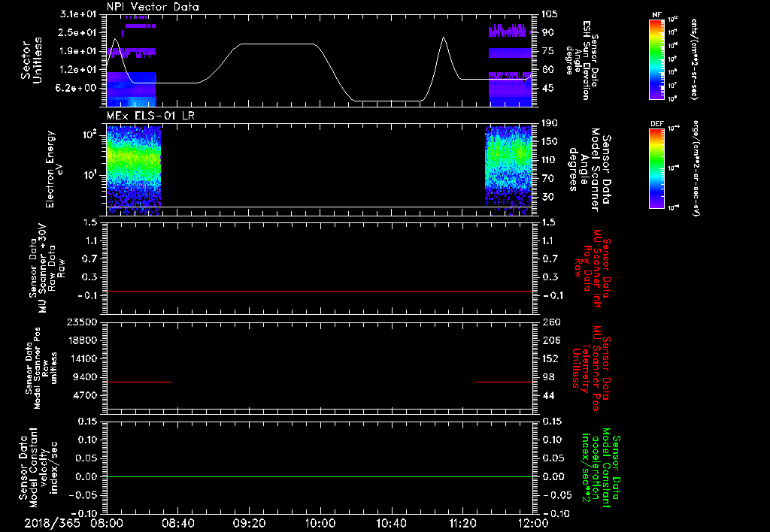Click the 'Electron Energy eV' axis title
770x532 pixels.
pyautogui.click(x=55, y=169)
